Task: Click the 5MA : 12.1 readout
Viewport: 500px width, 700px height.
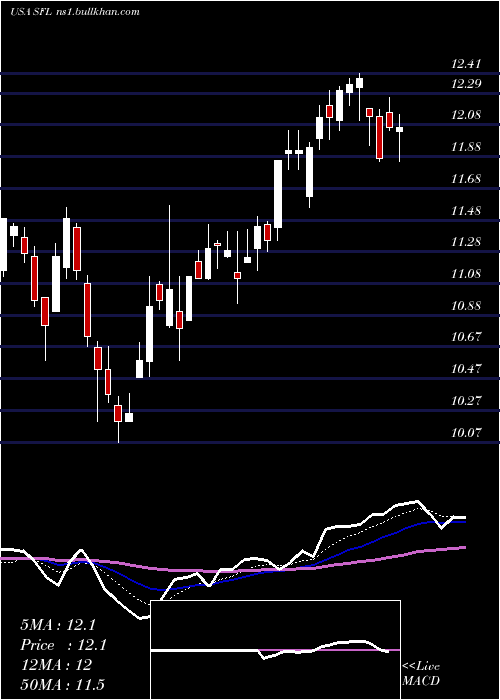Action: [x=58, y=625]
